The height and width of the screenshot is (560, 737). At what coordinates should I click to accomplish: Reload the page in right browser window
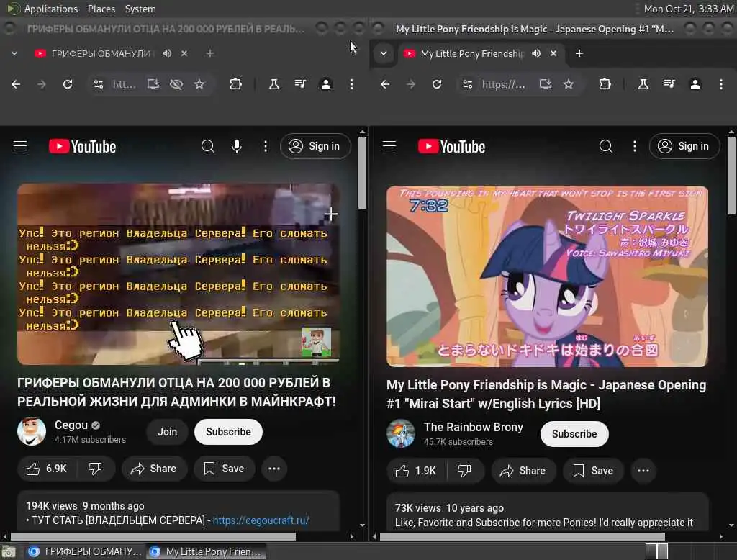[x=437, y=84]
